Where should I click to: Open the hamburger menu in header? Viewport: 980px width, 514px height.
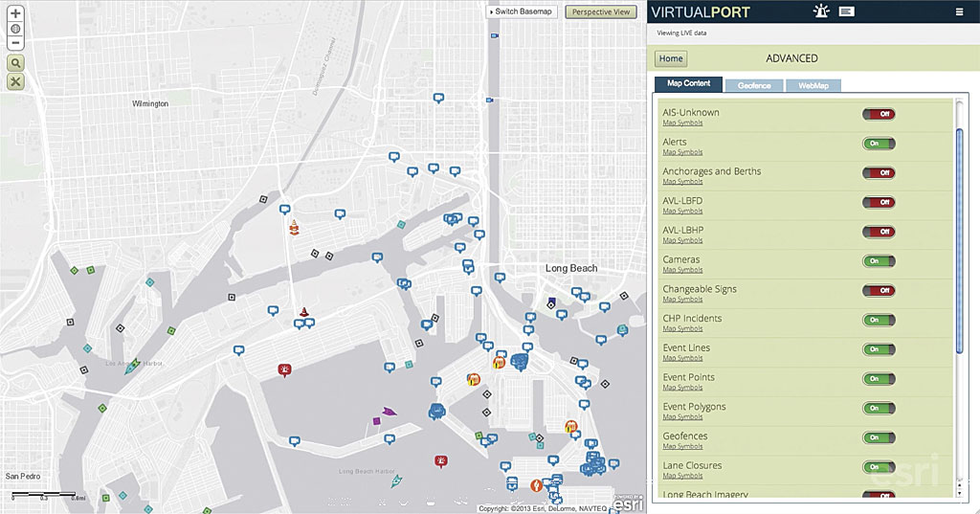tap(959, 11)
